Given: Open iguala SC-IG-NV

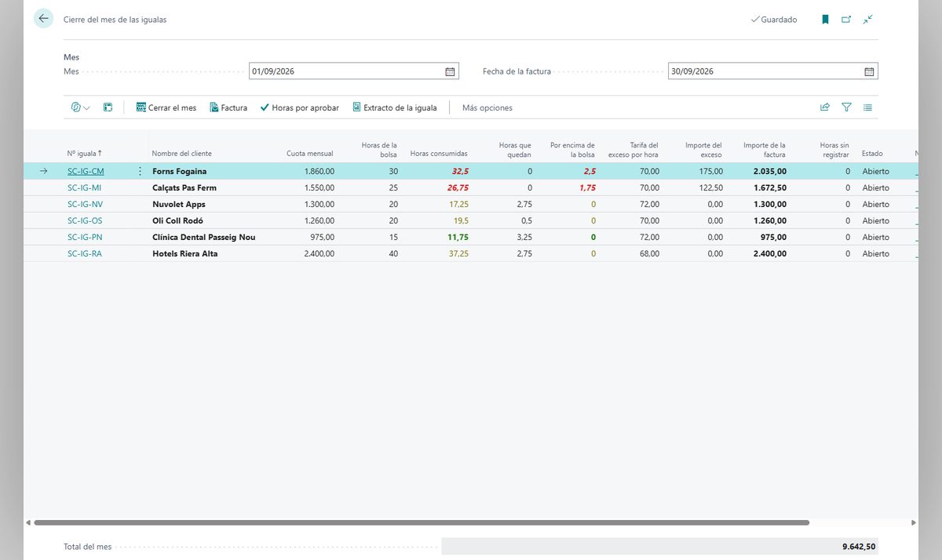Looking at the screenshot, I should pyautogui.click(x=85, y=205).
